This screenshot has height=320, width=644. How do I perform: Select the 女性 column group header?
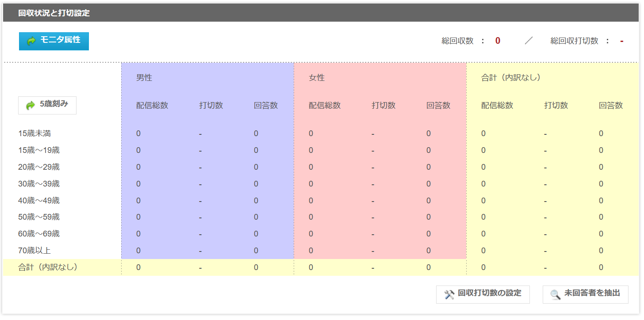pos(317,78)
